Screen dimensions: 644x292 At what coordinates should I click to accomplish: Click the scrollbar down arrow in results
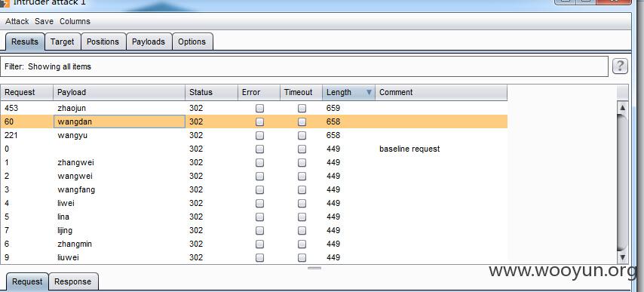coord(623,258)
